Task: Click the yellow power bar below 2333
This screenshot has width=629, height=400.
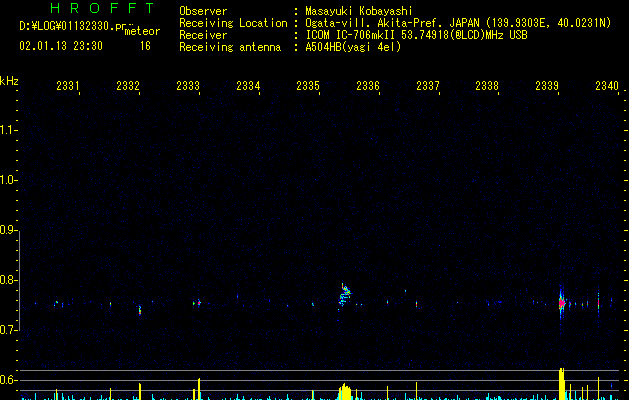Action: point(199,389)
